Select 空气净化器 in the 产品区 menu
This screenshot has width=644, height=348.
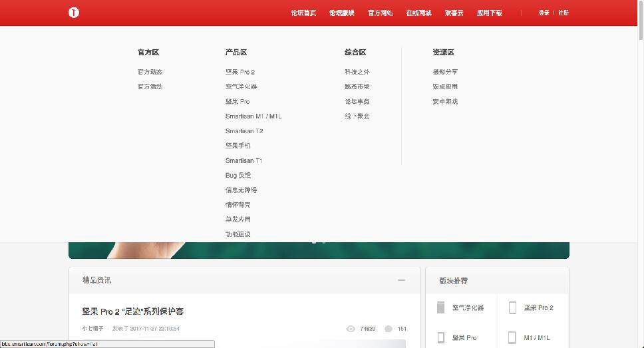coord(241,87)
